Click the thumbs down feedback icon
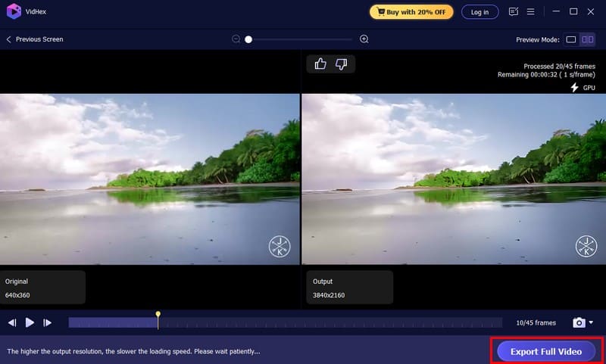Screen dimensions: 606x364 (341, 64)
